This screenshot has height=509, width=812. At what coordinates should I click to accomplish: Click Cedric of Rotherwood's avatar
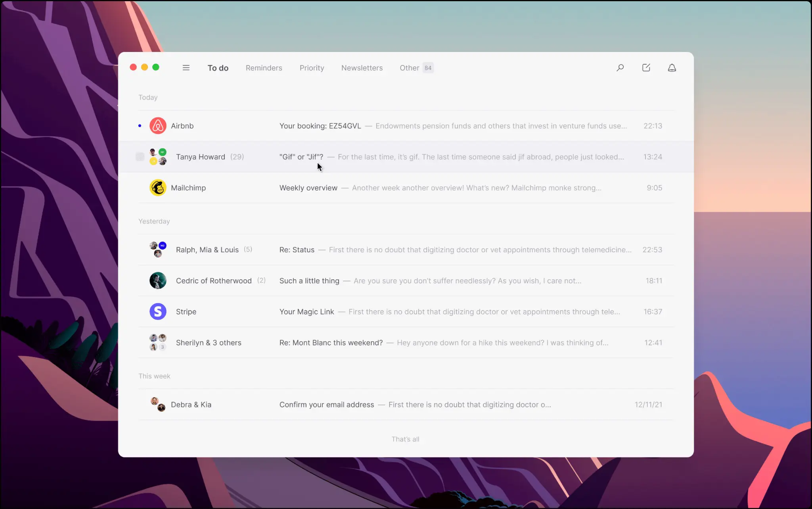pos(158,280)
